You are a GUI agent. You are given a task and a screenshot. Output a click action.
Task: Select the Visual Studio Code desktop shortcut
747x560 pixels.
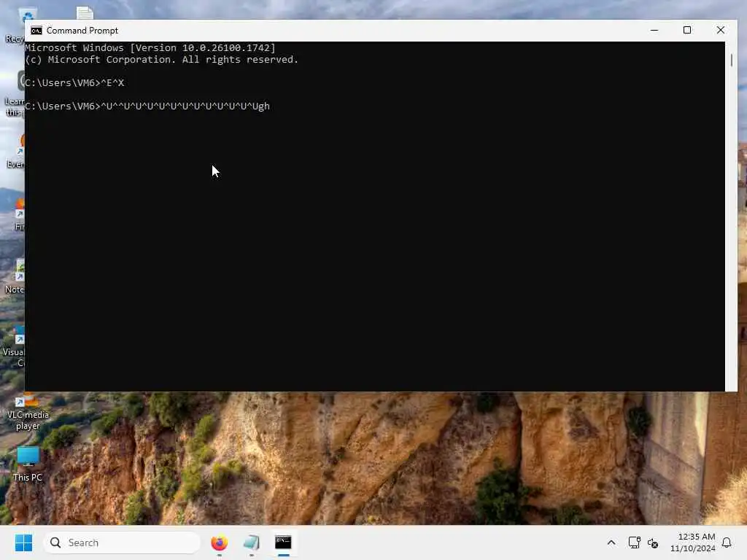click(x=15, y=346)
